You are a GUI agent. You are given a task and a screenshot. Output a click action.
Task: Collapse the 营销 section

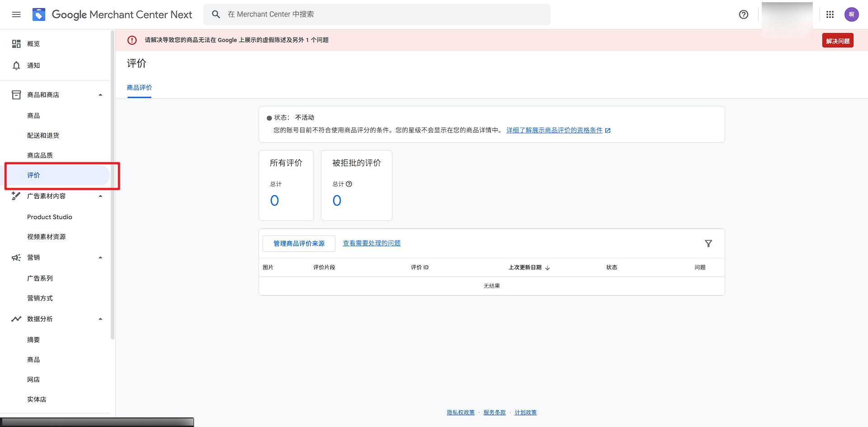coord(100,258)
